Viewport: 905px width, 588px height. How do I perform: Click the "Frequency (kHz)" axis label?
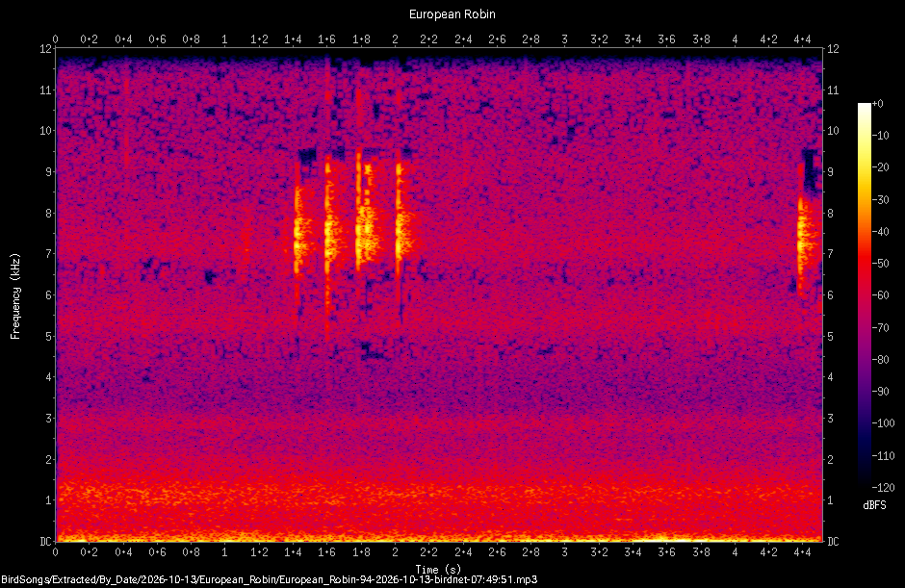pyautogui.click(x=15, y=296)
